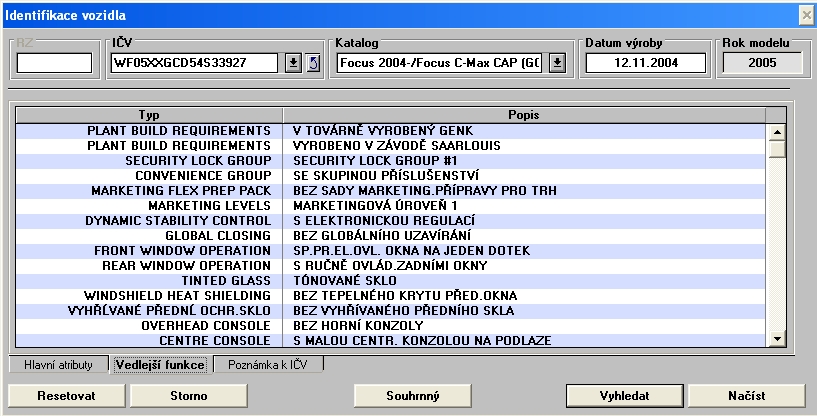
Task: Click the blue refresh icon beside IČV field
Action: click(312, 64)
